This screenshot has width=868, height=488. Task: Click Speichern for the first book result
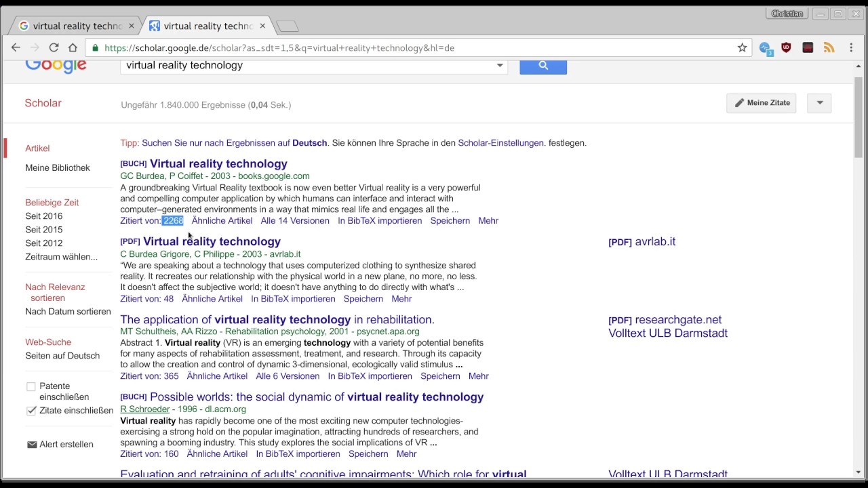[450, 221]
